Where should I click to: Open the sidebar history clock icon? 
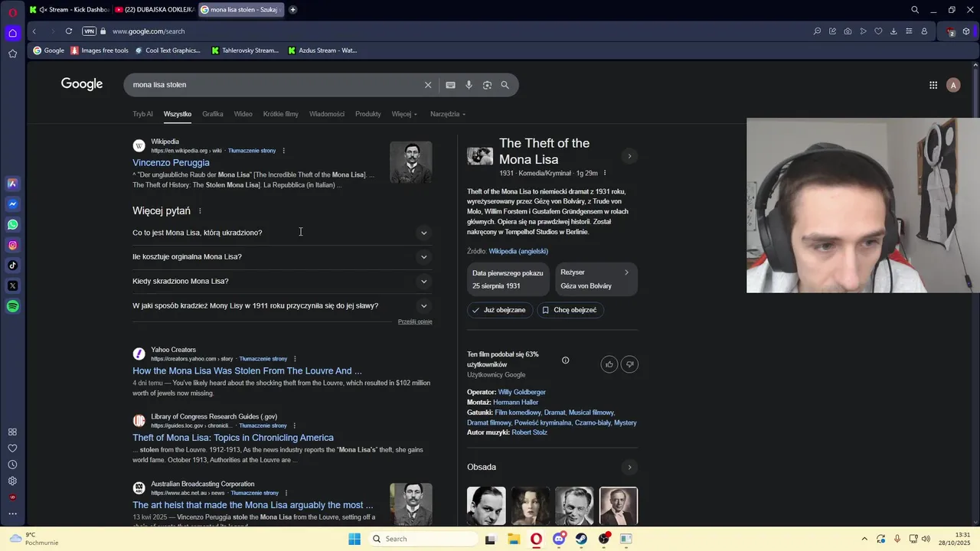tap(12, 465)
